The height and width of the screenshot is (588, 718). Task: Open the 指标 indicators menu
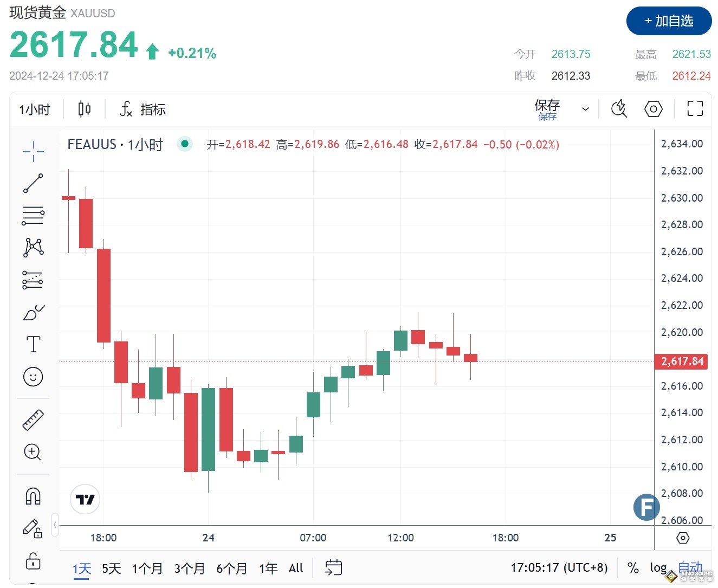click(x=141, y=109)
